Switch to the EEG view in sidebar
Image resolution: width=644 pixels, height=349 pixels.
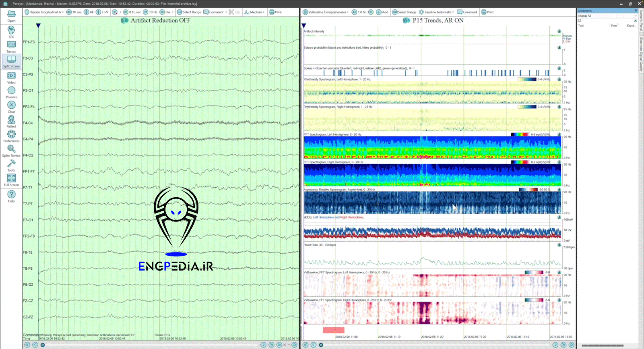click(x=11, y=32)
